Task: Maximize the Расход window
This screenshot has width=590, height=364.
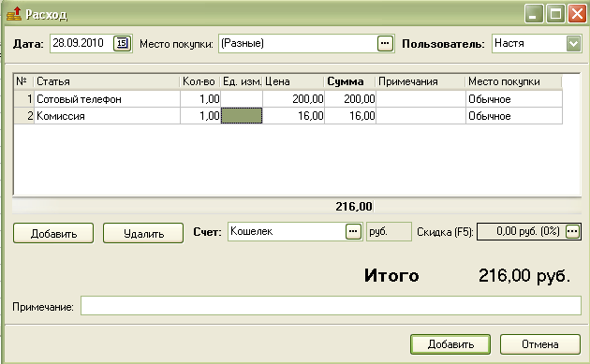Action: click(x=555, y=14)
